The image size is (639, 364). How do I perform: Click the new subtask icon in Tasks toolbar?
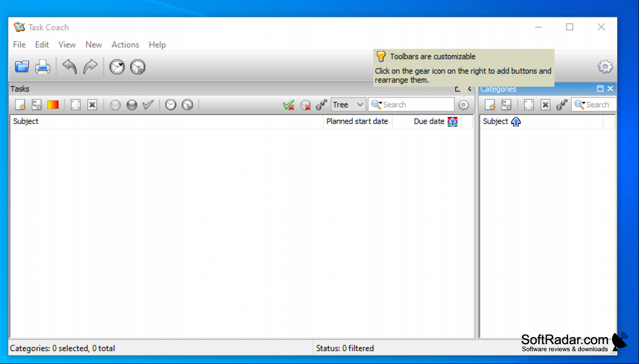pyautogui.click(x=37, y=105)
